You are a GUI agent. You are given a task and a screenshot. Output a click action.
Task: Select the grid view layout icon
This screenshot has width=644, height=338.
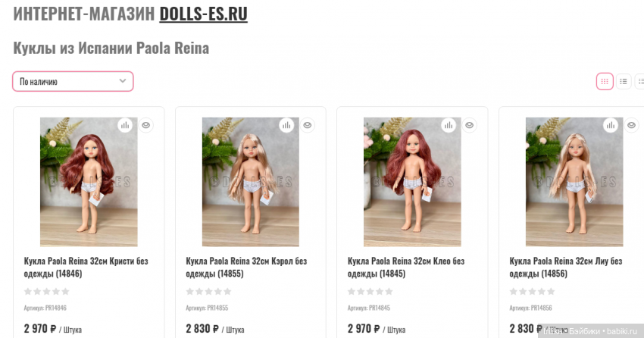pos(605,81)
